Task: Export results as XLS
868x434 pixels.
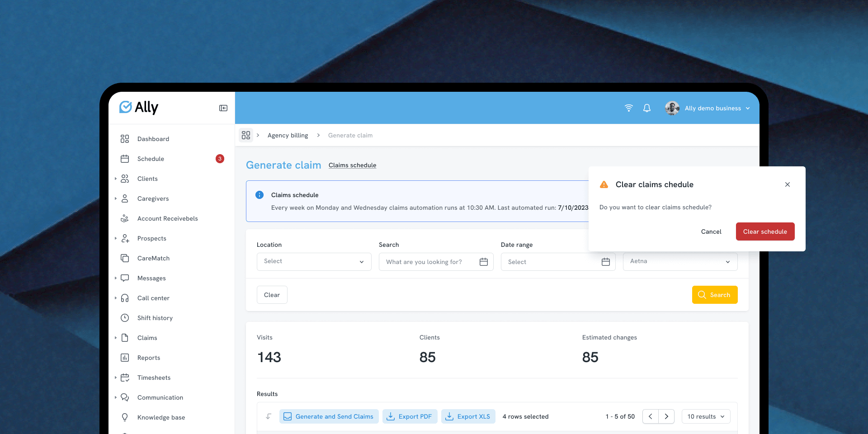Action: point(468,416)
